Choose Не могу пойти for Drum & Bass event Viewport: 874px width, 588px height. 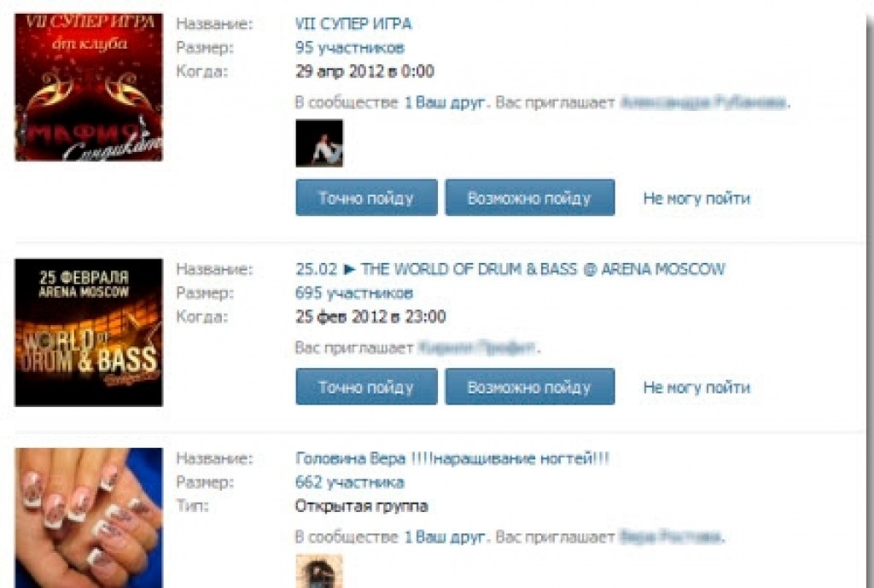[x=696, y=387]
